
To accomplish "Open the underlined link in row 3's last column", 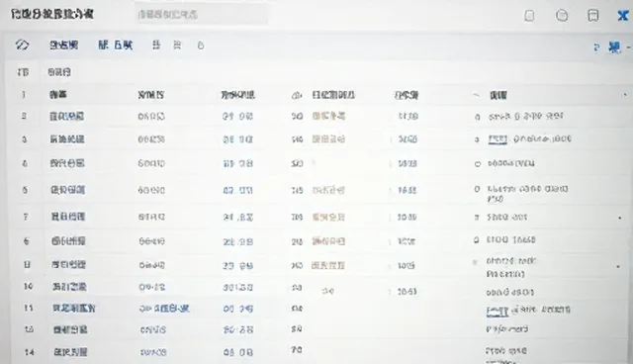I will (497, 139).
